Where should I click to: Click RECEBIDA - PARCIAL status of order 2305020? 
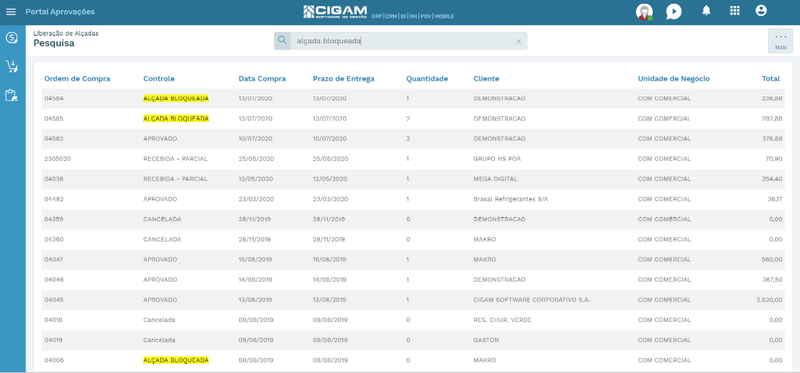[x=176, y=159]
